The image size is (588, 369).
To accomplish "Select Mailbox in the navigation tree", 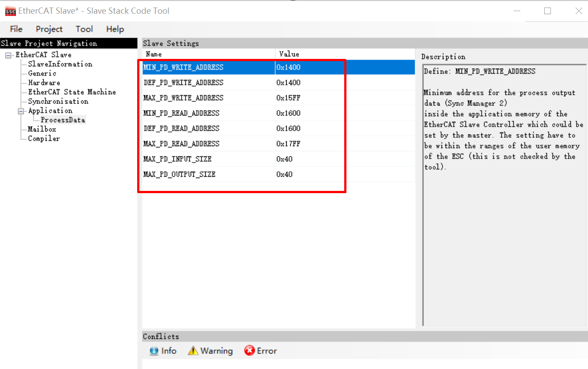I will [42, 129].
